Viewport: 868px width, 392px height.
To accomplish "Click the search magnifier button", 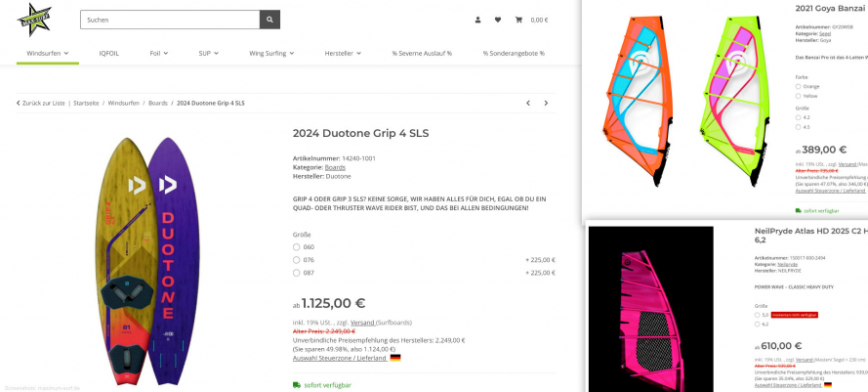I will (269, 20).
